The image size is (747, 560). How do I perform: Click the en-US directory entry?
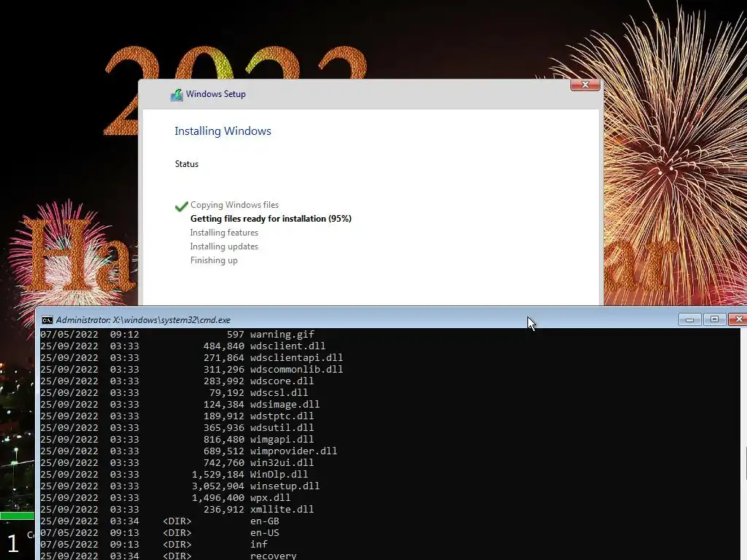pyautogui.click(x=264, y=533)
